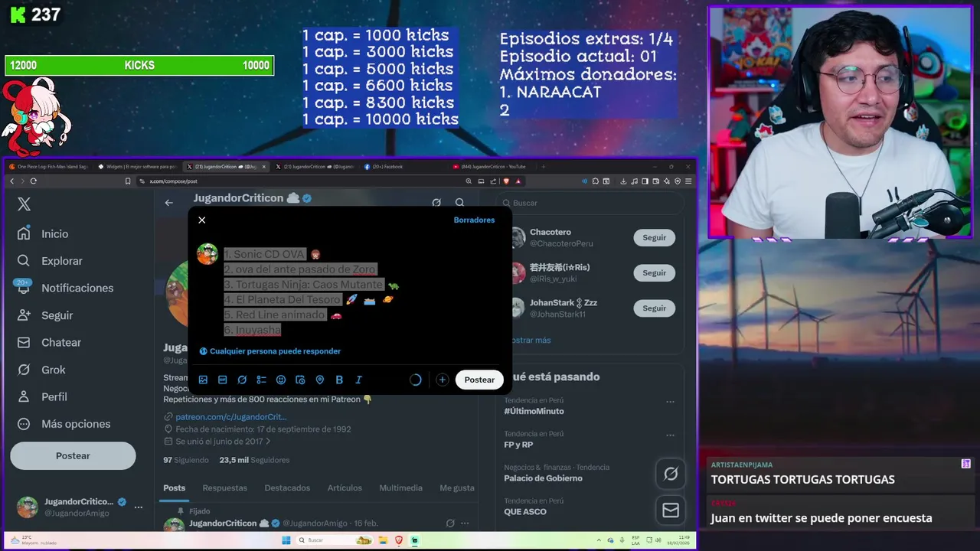Image resolution: width=980 pixels, height=551 pixels.
Task: Open the #ÚltimoMinuto trend
Action: [x=534, y=411]
